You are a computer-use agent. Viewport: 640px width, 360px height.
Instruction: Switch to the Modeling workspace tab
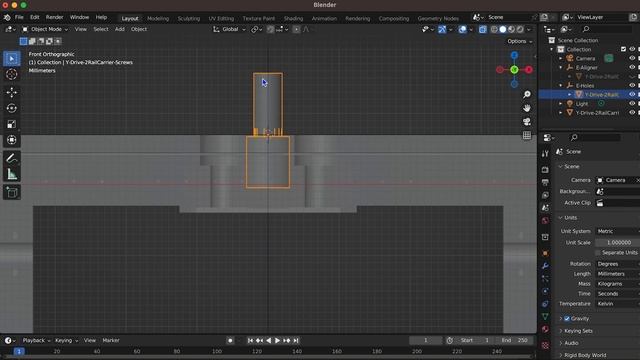158,18
